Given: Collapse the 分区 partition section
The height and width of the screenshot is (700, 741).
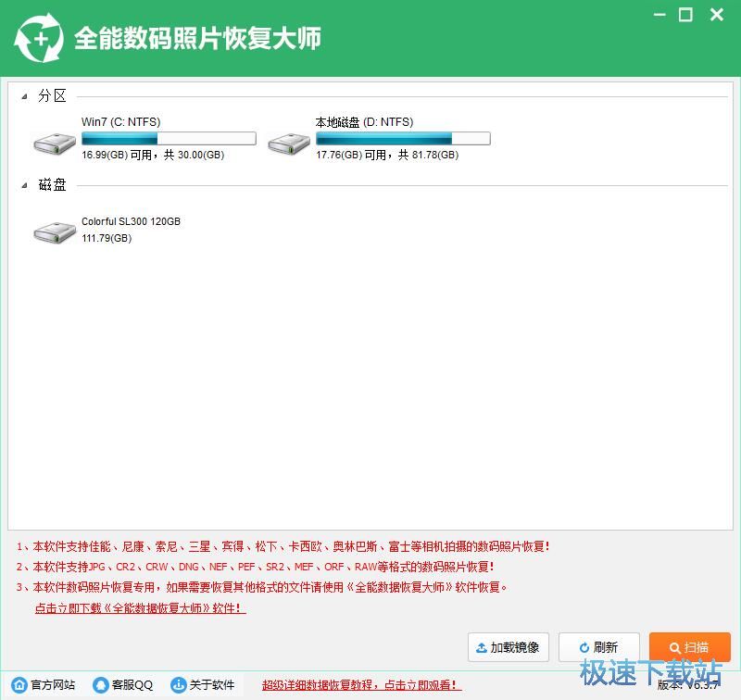Looking at the screenshot, I should coord(25,96).
